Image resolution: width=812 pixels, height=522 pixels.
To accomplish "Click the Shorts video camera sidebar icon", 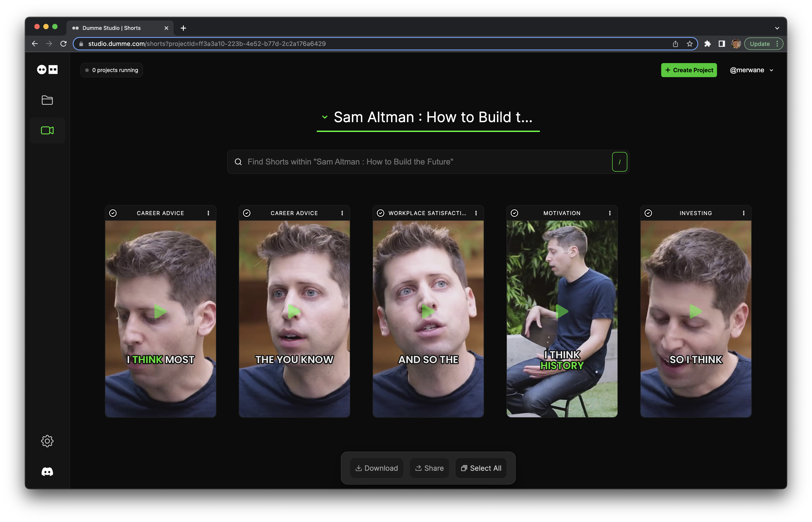I will [x=47, y=131].
